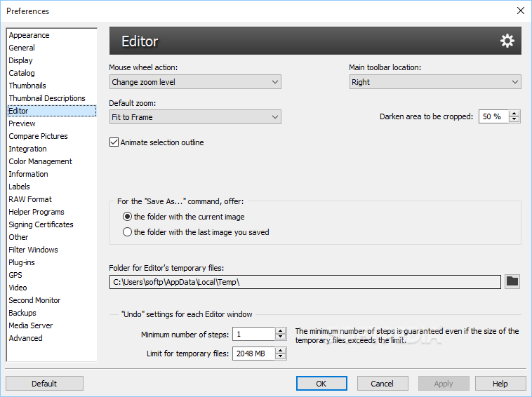Screen dimensions: 532x397
Task: Increase Darken area to be cropped percentage
Action: [514, 114]
